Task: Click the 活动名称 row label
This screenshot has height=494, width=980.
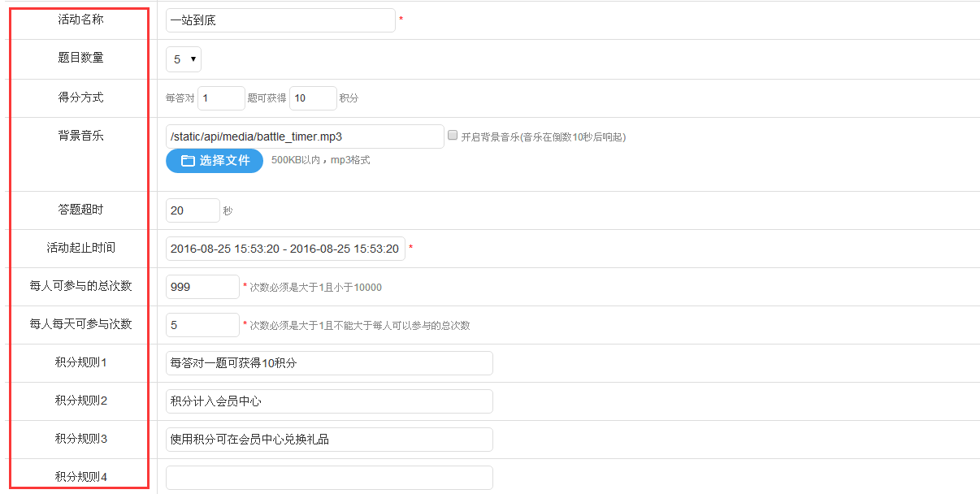Action: click(x=80, y=19)
